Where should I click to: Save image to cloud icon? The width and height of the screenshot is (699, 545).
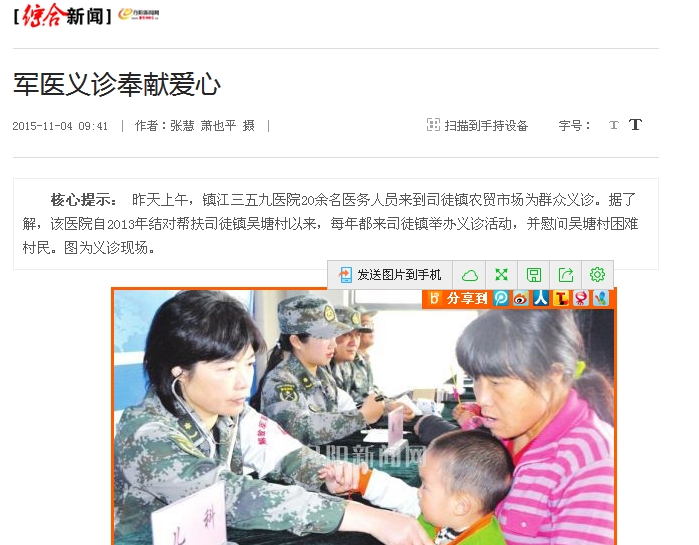coord(469,275)
